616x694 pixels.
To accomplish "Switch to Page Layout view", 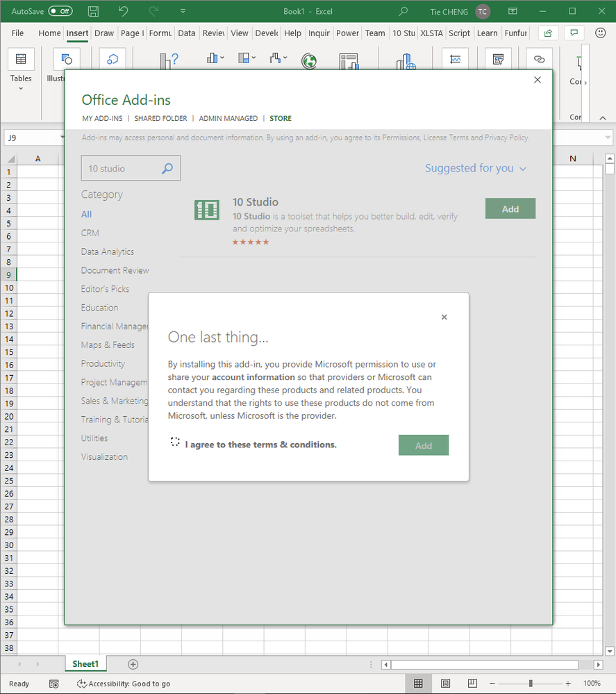I will point(446,684).
